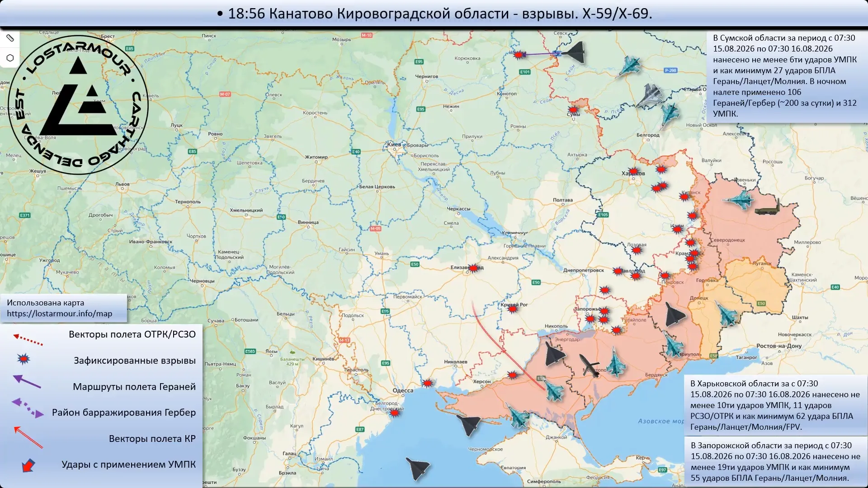Click the legend's red dotted ОТРК/РСЗО arrow
Screen dimensions: 868x488
[28, 339]
